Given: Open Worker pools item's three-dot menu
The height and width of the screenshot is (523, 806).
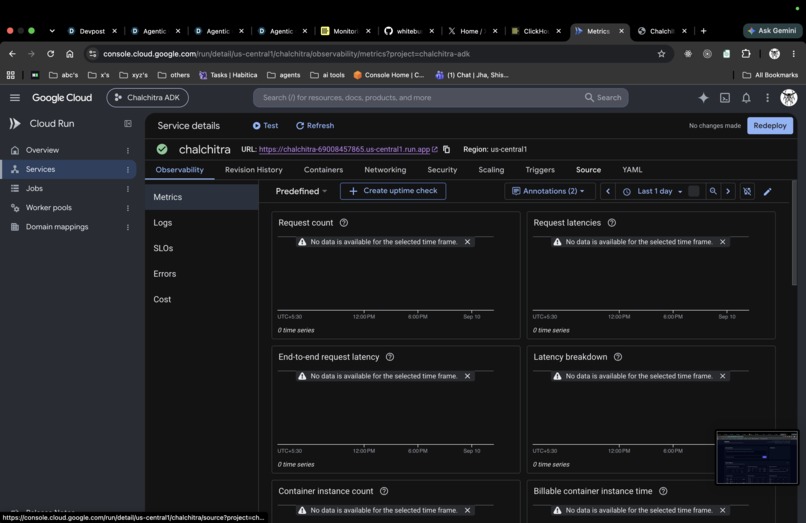Looking at the screenshot, I should point(127,208).
